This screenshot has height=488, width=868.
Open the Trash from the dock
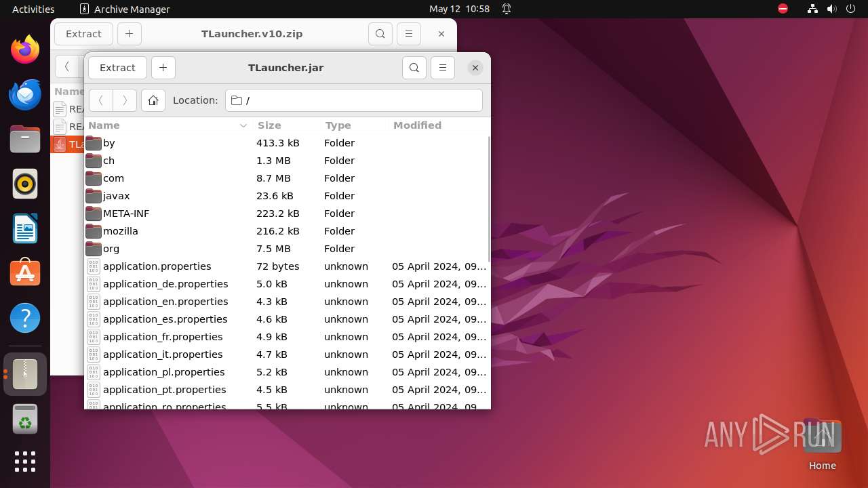coord(25,420)
